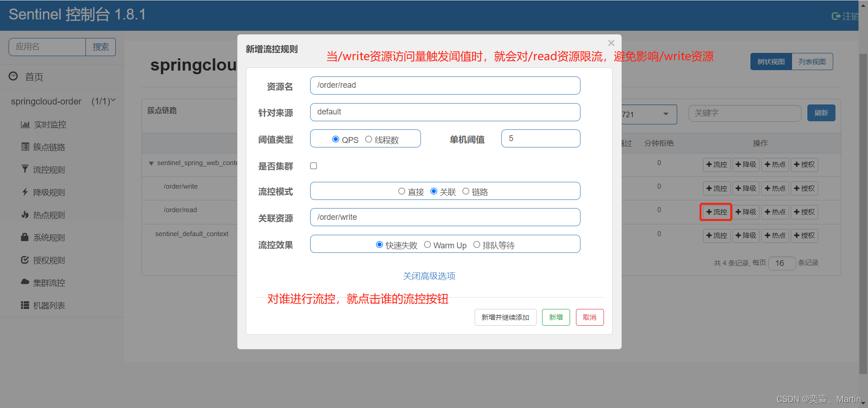Click the 关闭高级选项 link

point(429,276)
